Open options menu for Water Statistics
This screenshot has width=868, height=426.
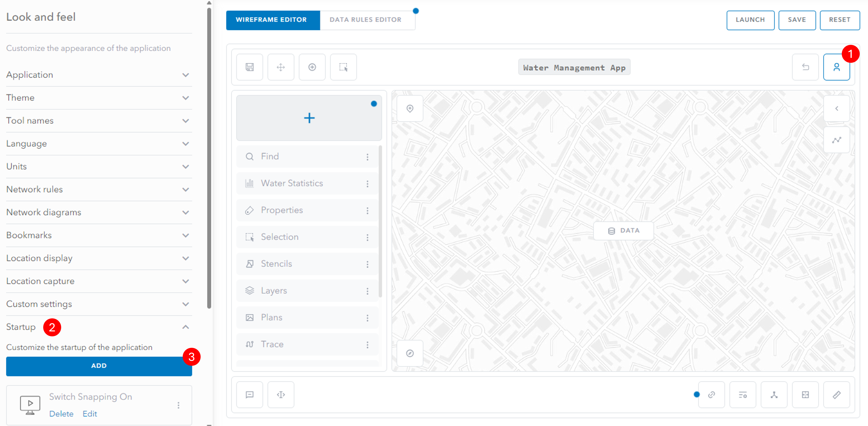[x=367, y=184]
